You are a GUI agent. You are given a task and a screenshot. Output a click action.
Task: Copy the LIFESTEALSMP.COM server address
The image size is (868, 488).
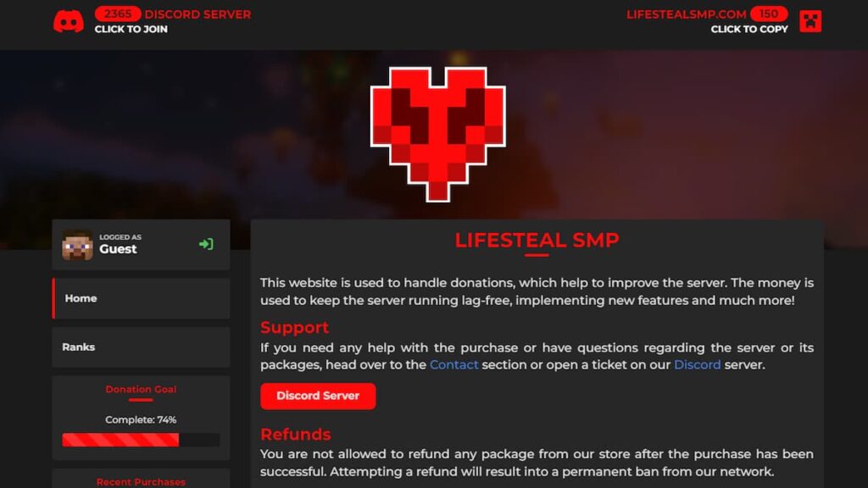(686, 14)
